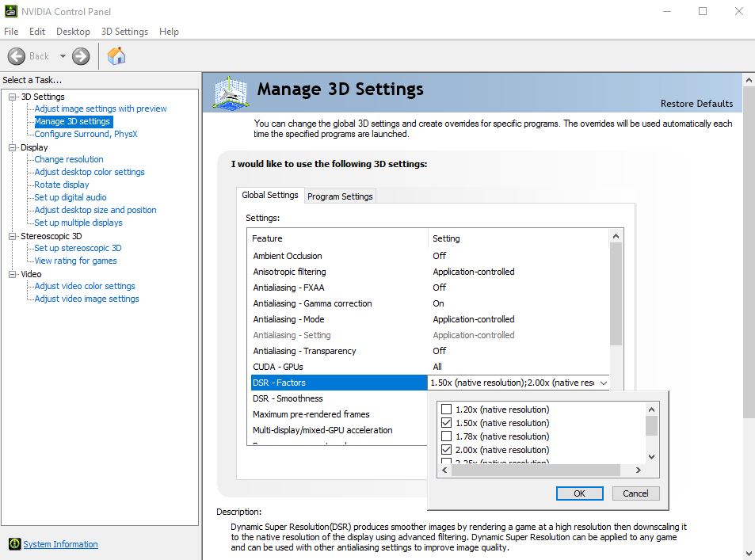Enable the 1.20x native resolution checkbox
Screen dimensions: 755x560
pyautogui.click(x=446, y=410)
